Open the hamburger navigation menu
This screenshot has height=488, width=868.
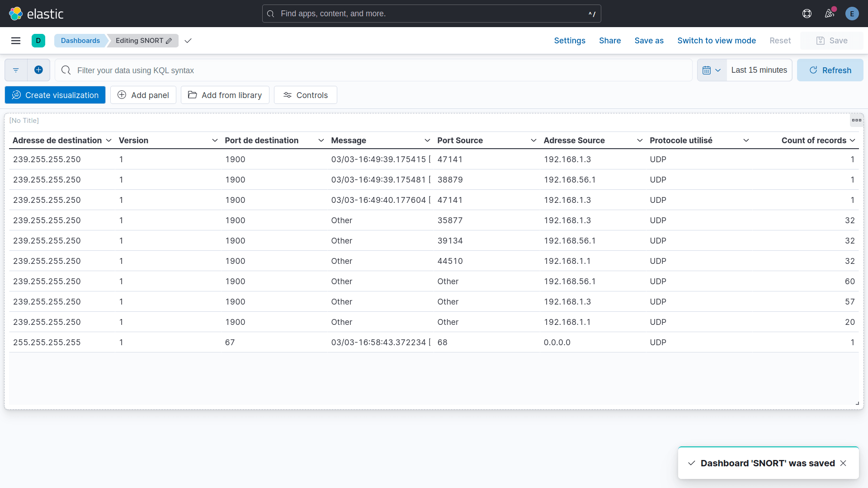click(16, 41)
